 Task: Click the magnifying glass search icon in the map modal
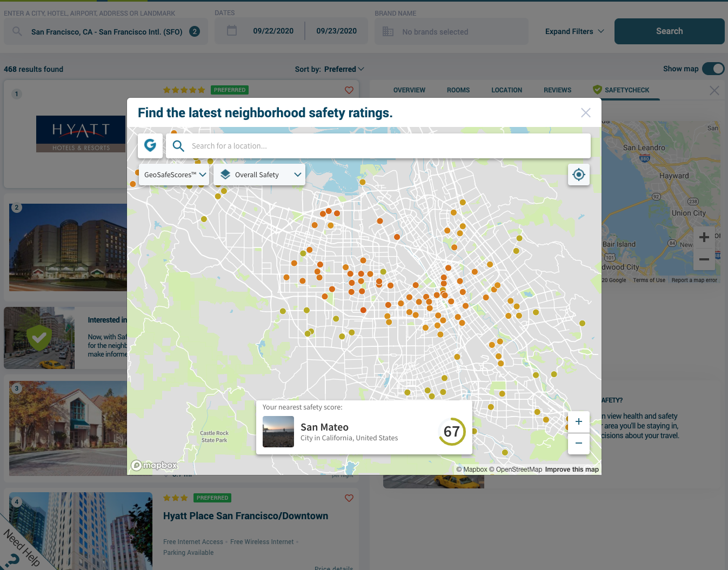178,146
